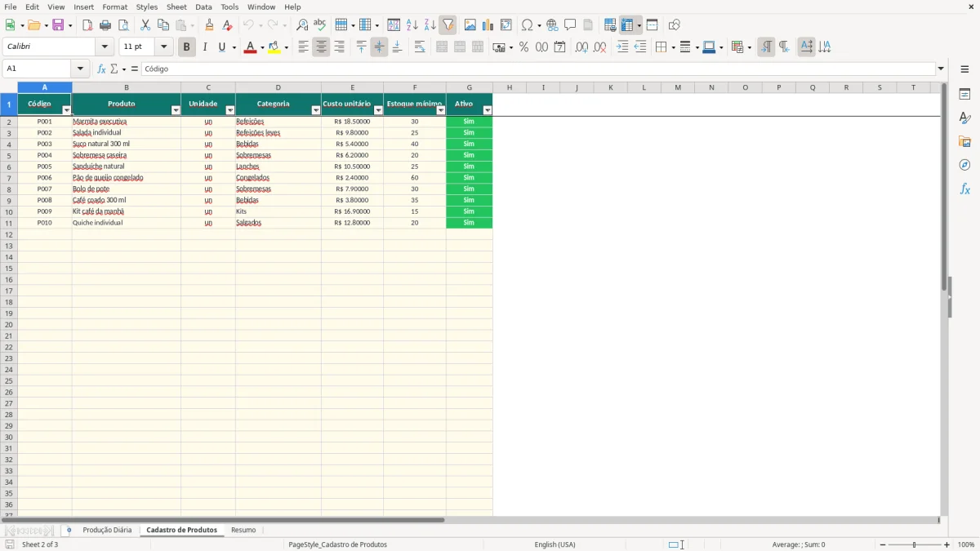
Task: Insert a chart
Action: [488, 25]
